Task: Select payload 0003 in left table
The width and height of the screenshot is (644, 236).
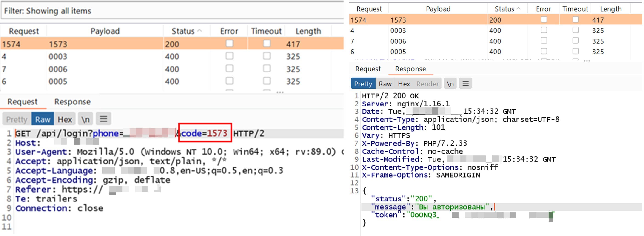Action: pyautogui.click(x=58, y=57)
